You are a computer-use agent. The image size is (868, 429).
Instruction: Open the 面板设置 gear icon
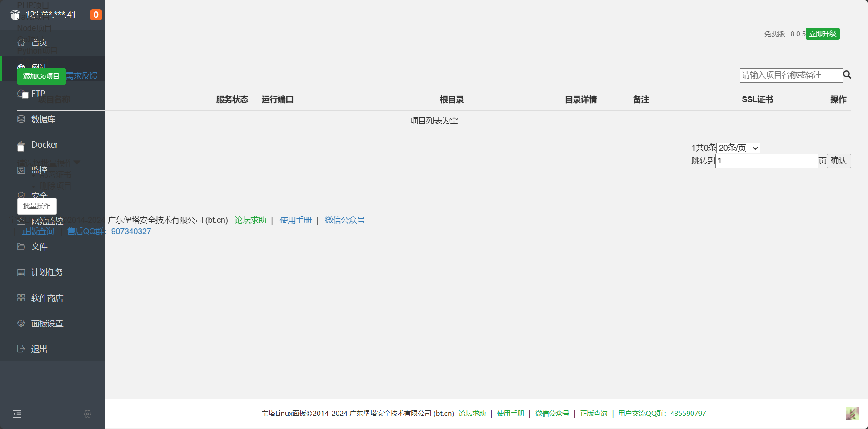point(21,323)
